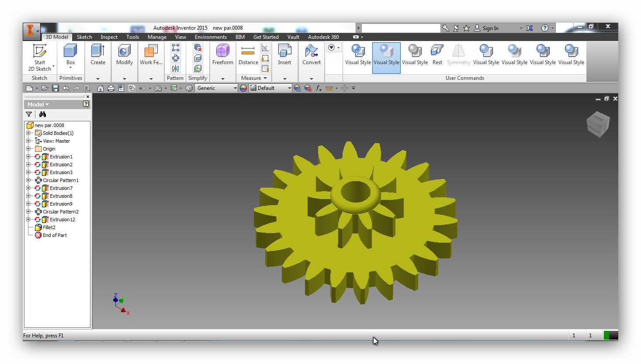Viewport: 641px width, 364px height.
Task: Undo the last action
Action: click(x=66, y=88)
